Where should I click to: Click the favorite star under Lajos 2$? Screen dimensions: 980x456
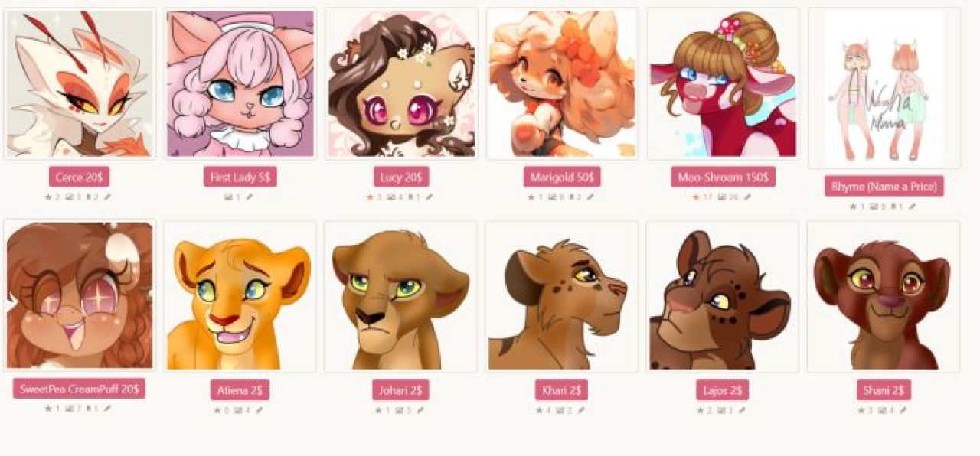pos(700,410)
